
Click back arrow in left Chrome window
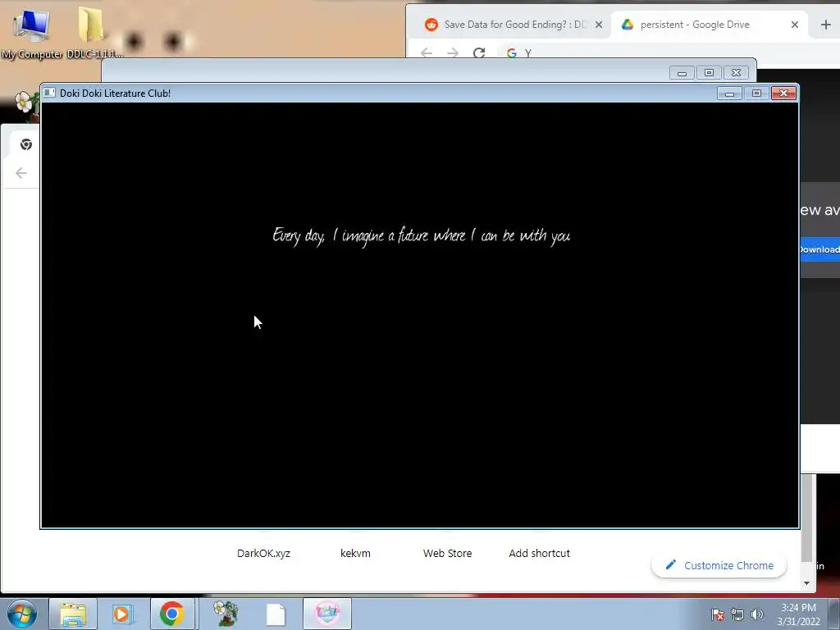tap(21, 173)
